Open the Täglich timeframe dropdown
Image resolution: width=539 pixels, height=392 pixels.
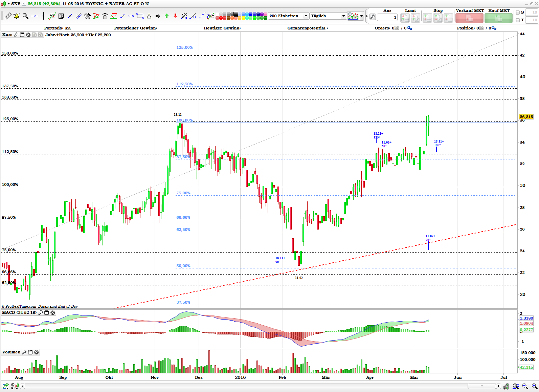pos(328,16)
